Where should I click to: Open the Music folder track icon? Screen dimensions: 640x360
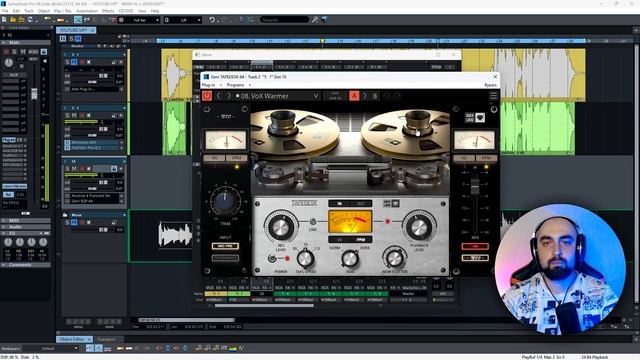click(65, 215)
